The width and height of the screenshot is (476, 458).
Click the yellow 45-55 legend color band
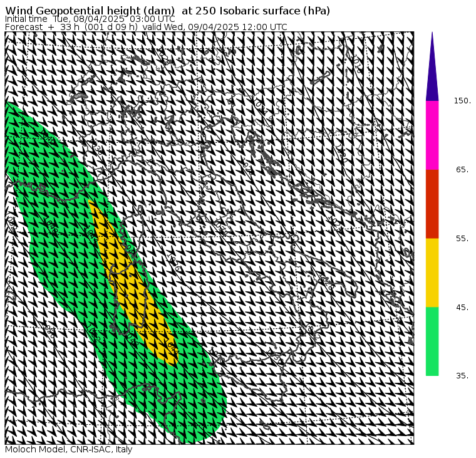coord(432,273)
